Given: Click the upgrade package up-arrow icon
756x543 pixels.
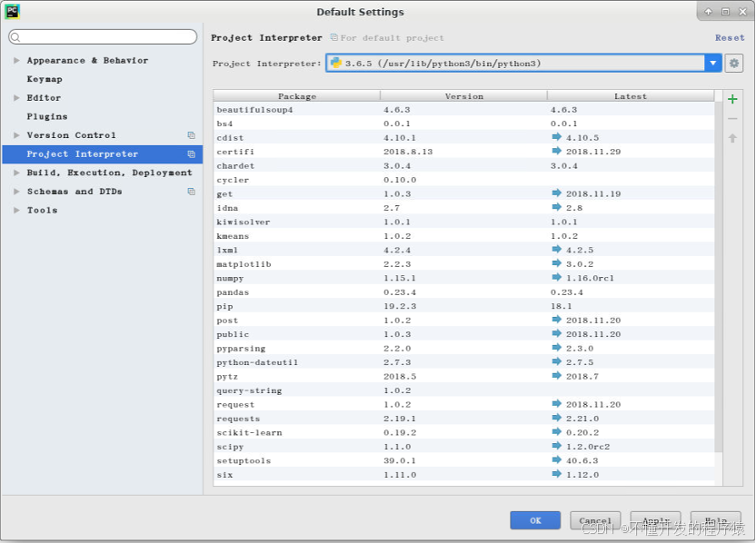Looking at the screenshot, I should click(732, 138).
